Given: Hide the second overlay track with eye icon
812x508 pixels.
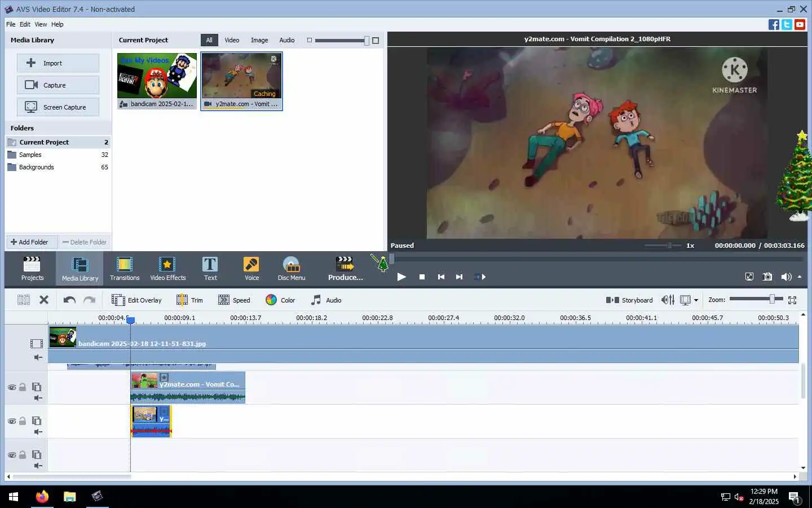Looking at the screenshot, I should click(11, 421).
